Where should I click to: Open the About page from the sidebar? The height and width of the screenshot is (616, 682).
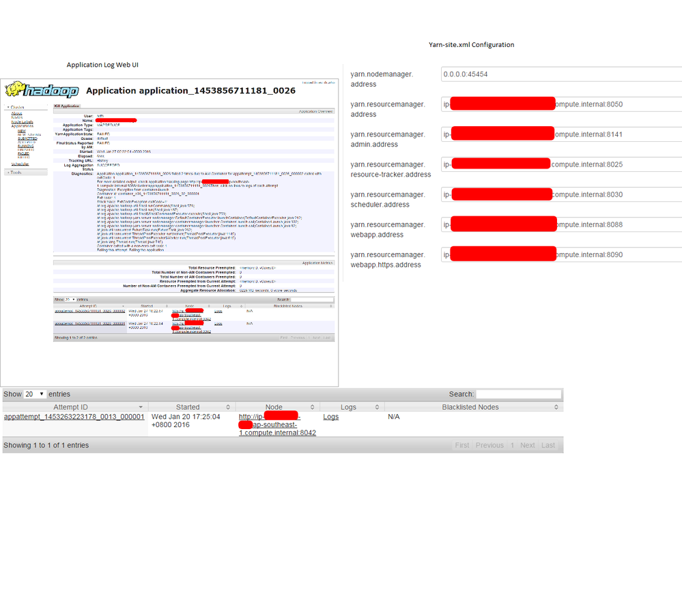point(17,113)
